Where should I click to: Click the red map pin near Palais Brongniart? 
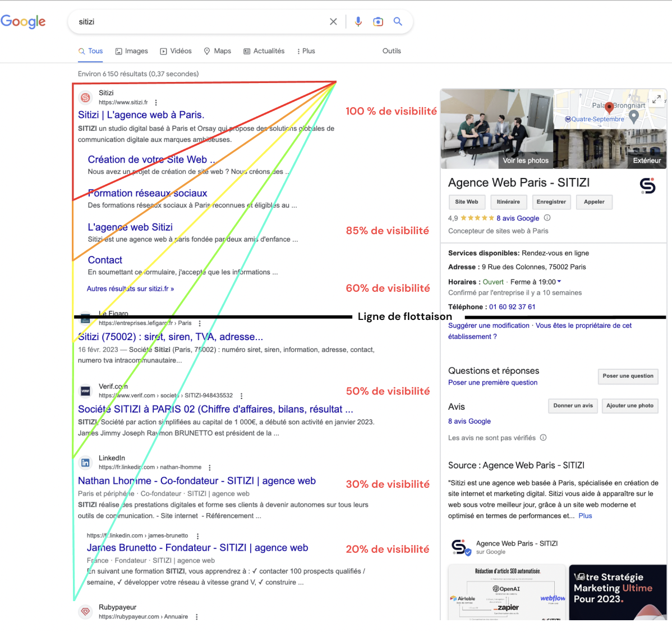pyautogui.click(x=609, y=108)
